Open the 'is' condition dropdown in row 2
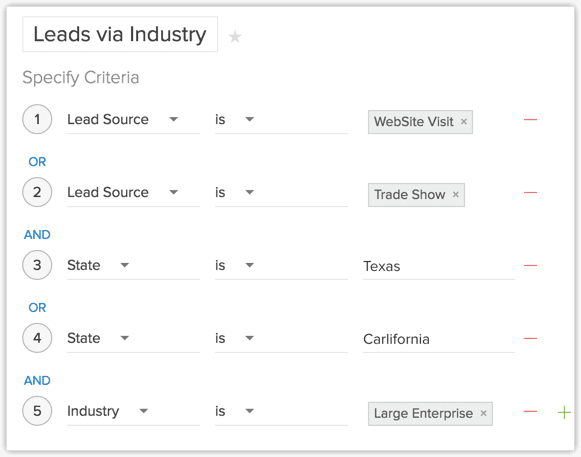Viewport: 581px width, 457px height. click(x=281, y=193)
